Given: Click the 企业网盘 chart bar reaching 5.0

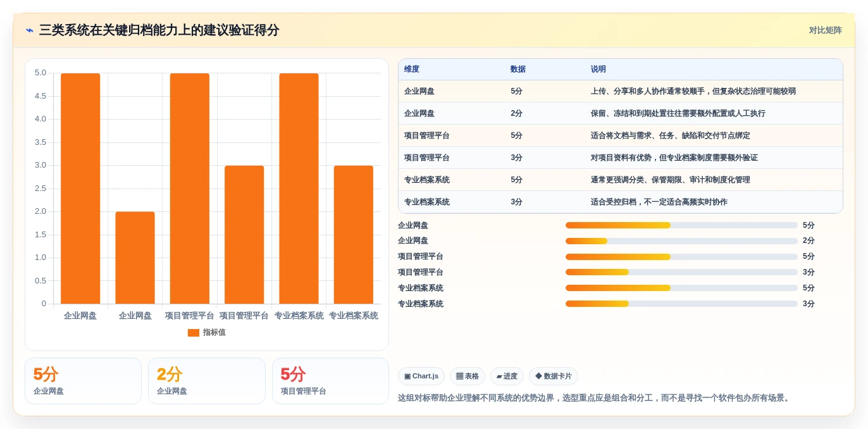Looking at the screenshot, I should [x=80, y=189].
